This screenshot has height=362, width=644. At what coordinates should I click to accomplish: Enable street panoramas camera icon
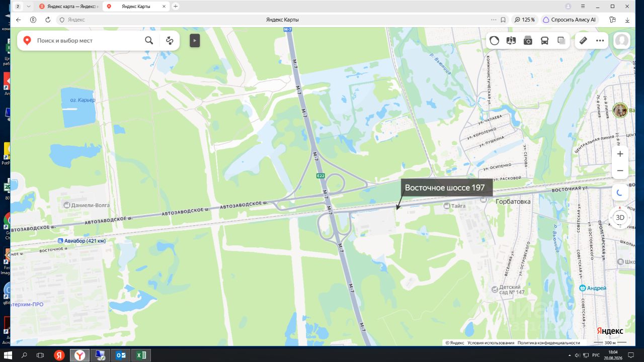click(x=528, y=41)
